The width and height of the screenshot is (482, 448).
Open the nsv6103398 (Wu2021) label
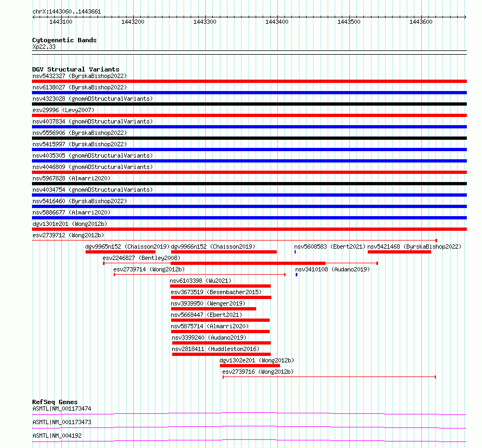(200, 281)
